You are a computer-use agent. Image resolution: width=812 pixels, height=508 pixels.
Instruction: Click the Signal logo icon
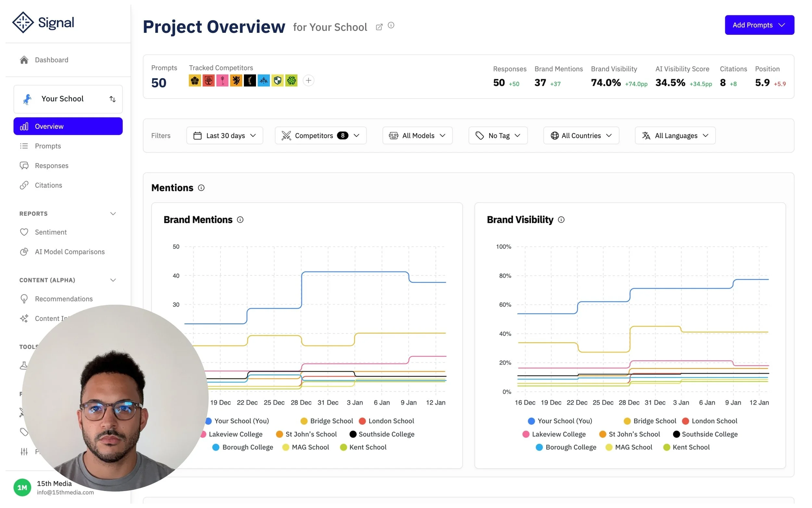point(23,22)
